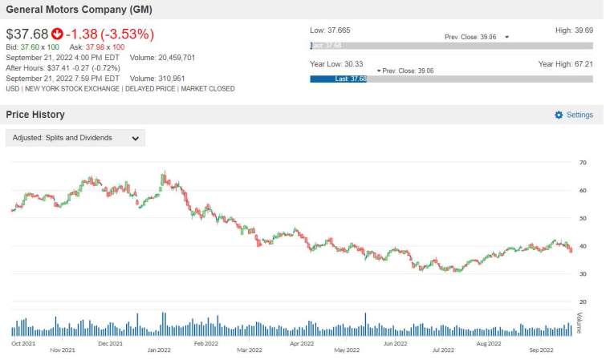Click DELAYED PRICE label
This screenshot has height=364, width=610.
click(152, 90)
